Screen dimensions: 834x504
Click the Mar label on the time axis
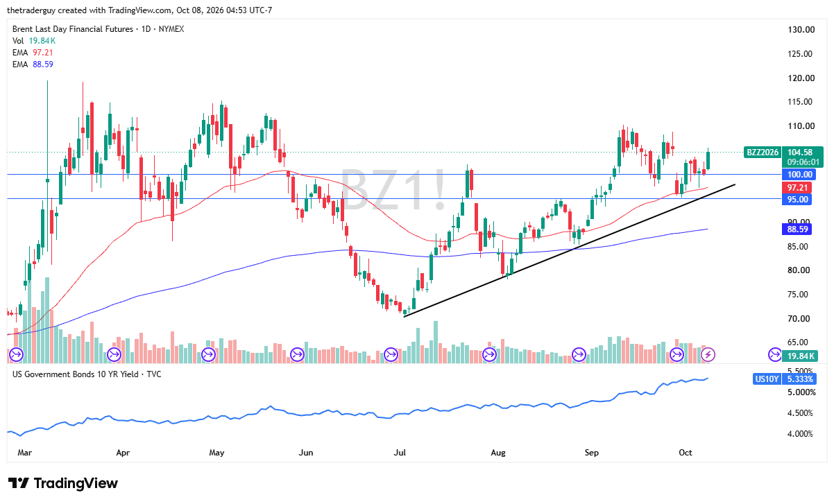point(24,453)
